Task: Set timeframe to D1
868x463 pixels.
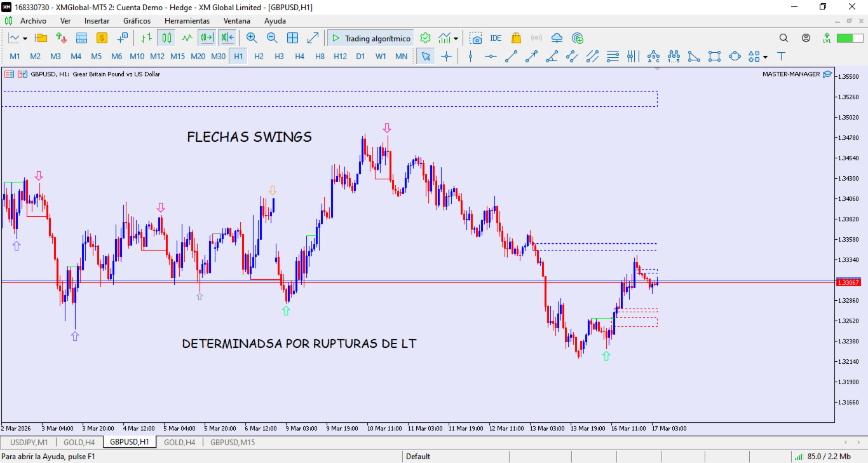Action: pos(361,57)
